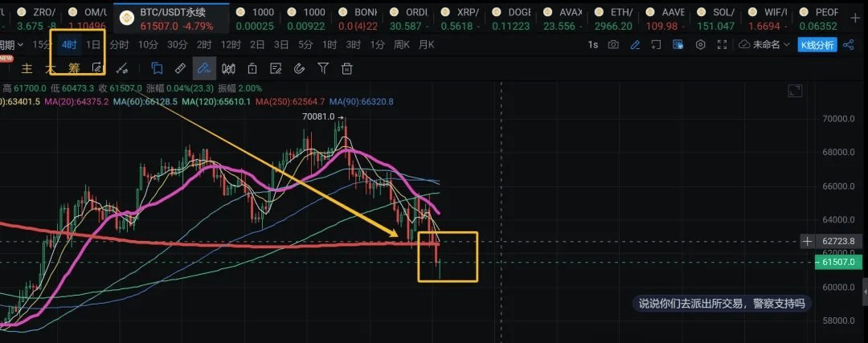The height and width of the screenshot is (343, 868).
Task: Open the AVAX symbol tab
Action: [x=564, y=18]
